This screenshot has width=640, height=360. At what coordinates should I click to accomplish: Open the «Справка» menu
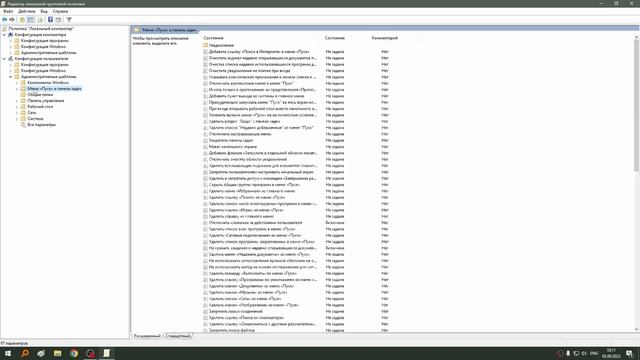[60, 11]
